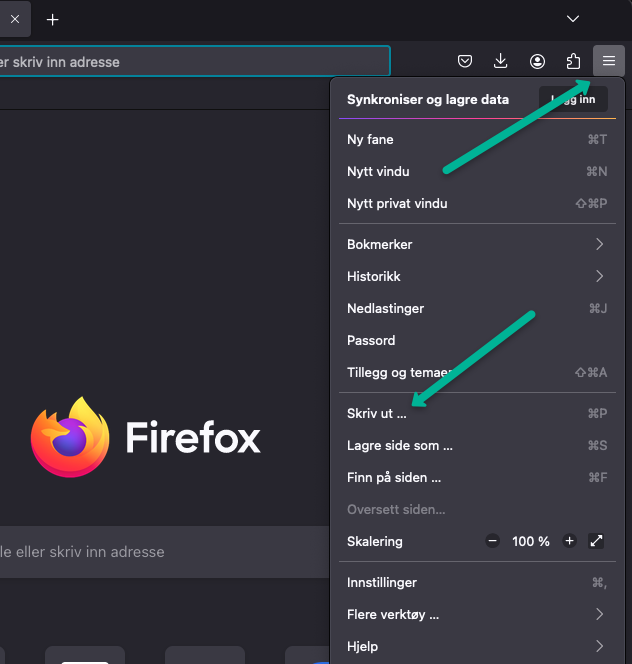Click the address bar field

(190, 61)
